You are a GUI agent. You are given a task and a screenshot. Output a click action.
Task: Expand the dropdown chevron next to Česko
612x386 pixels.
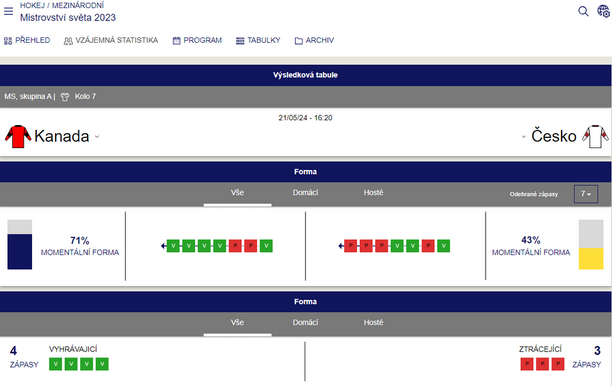523,137
